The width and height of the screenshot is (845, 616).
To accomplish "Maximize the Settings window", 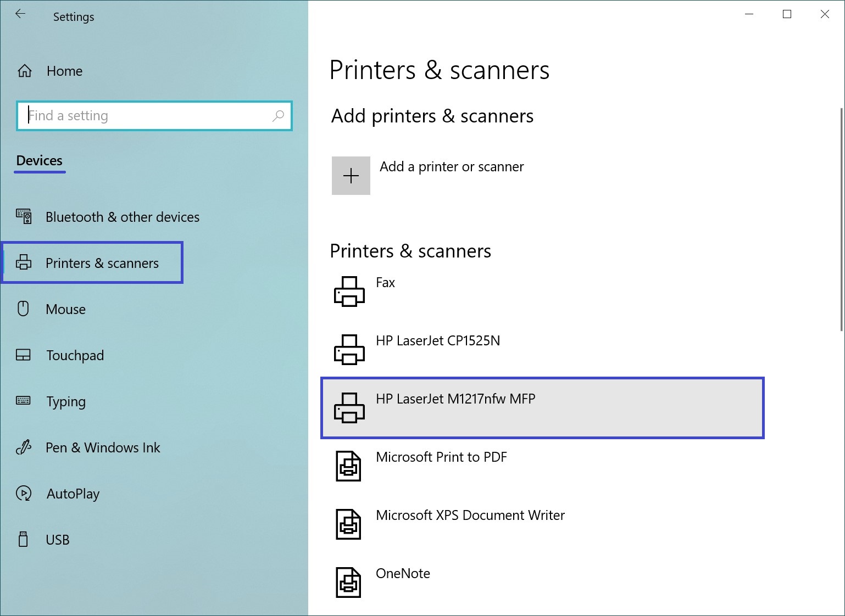I will [787, 14].
